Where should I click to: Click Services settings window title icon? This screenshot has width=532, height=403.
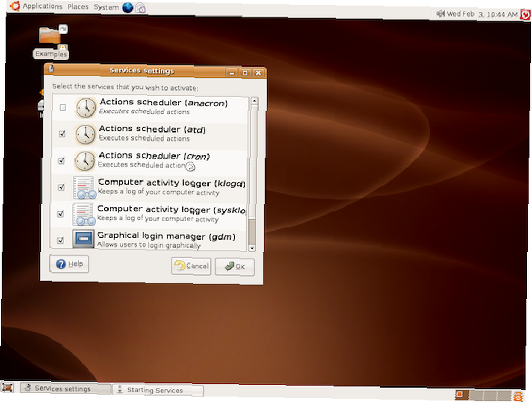(x=51, y=69)
